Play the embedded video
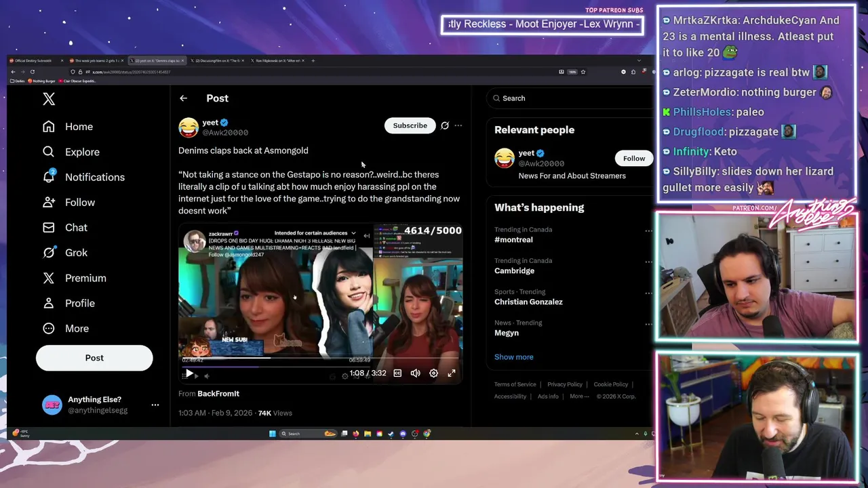 pos(189,373)
